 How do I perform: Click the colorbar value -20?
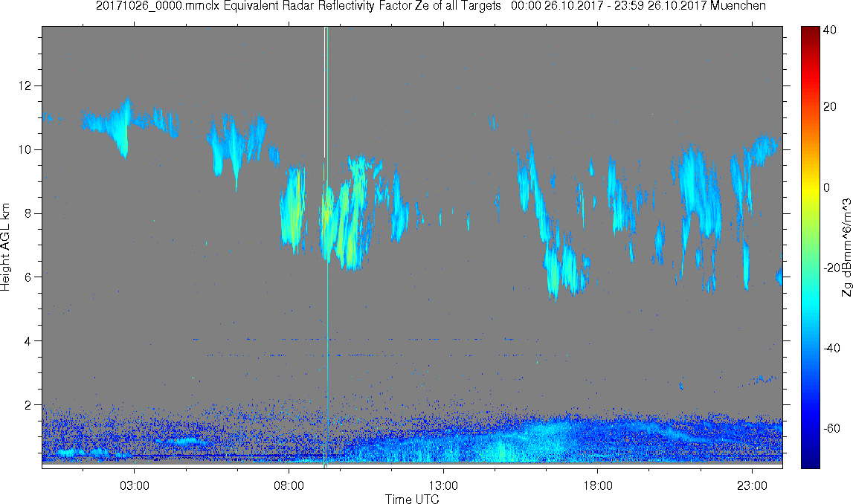click(831, 268)
